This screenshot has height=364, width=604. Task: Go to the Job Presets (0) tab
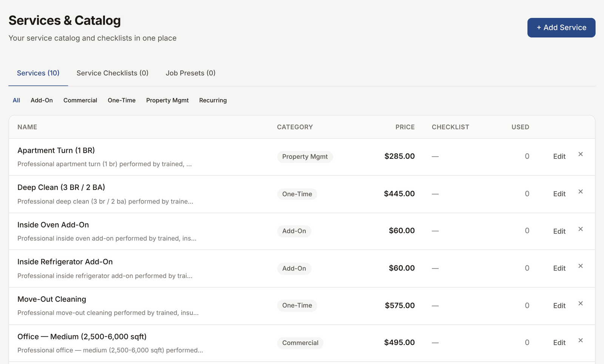pos(191,73)
